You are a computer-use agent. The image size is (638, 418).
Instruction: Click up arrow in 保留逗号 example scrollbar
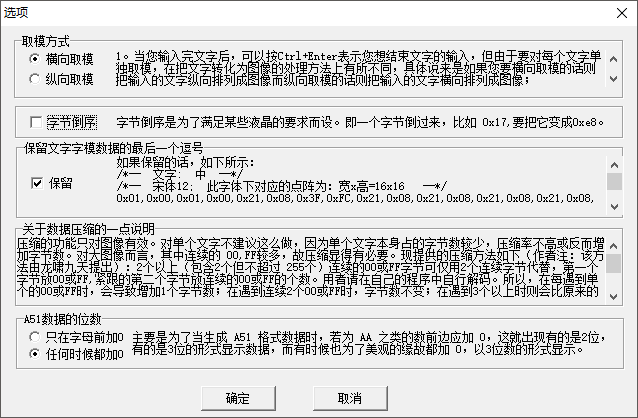(614, 165)
